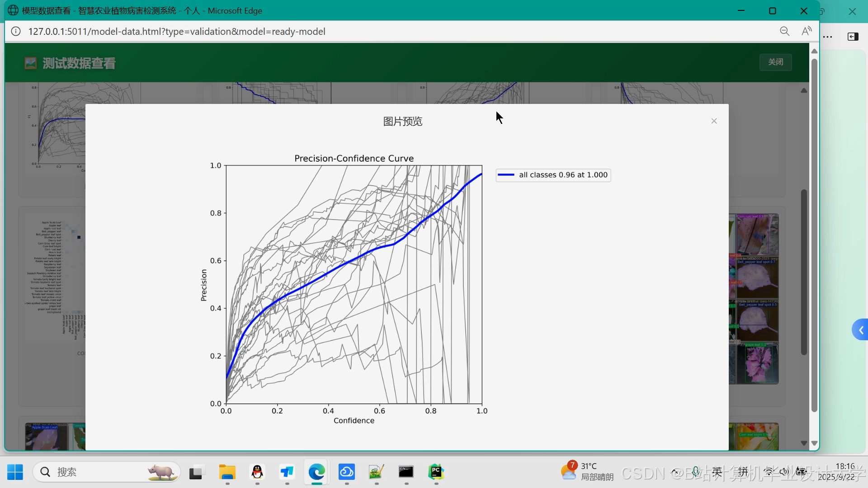Open the QQ penguin taskbar icon
868x488 pixels.
tap(257, 472)
